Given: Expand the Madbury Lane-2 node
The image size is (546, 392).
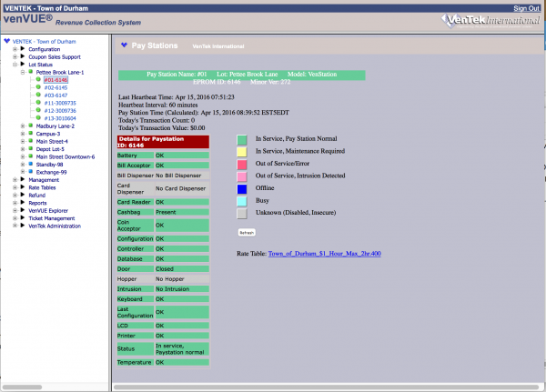Looking at the screenshot, I should (23, 126).
